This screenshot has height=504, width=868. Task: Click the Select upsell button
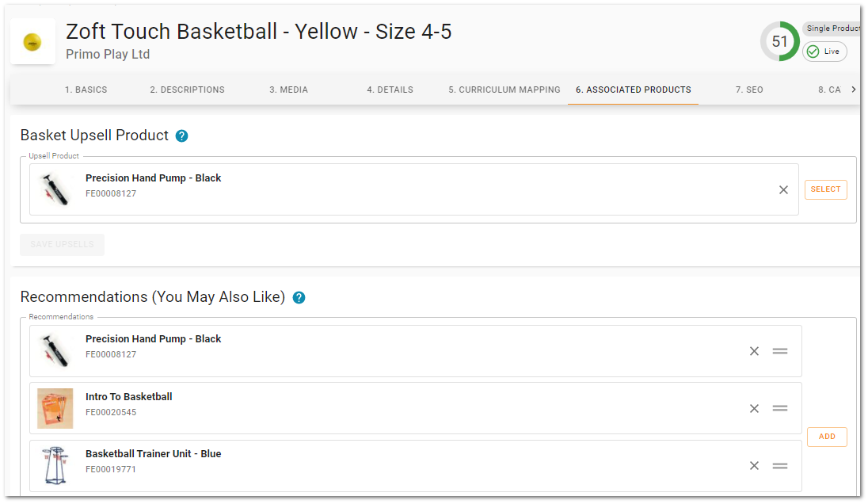pos(825,189)
